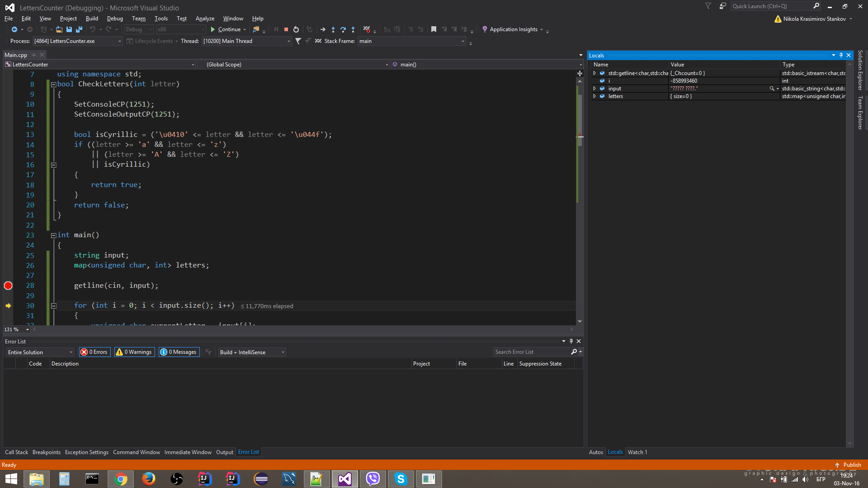The height and width of the screenshot is (488, 868).
Task: Stop debugging with the red square icon
Action: pyautogui.click(x=286, y=29)
